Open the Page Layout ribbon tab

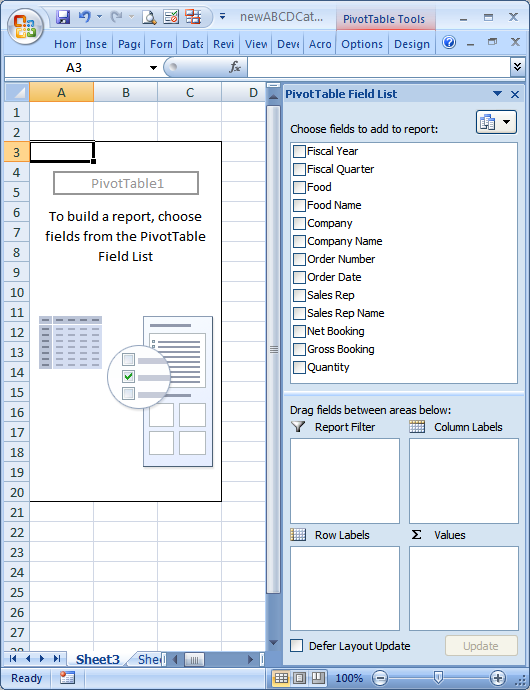[x=129, y=44]
